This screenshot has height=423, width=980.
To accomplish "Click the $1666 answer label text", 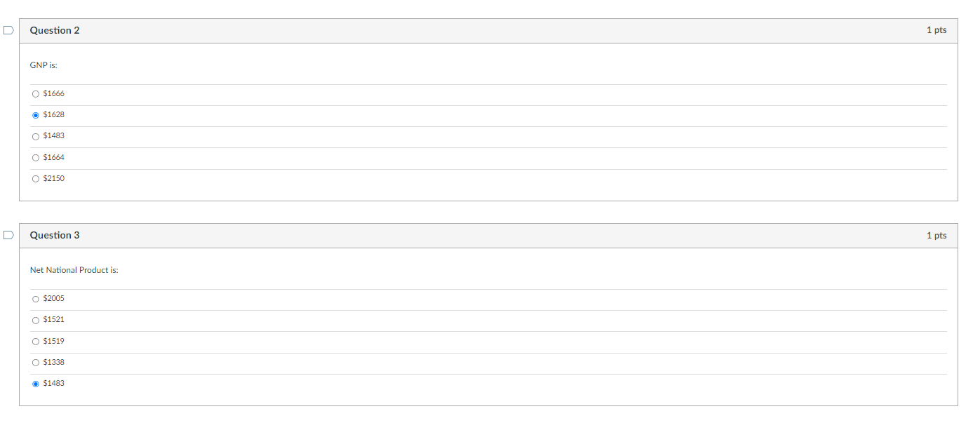I will point(53,93).
